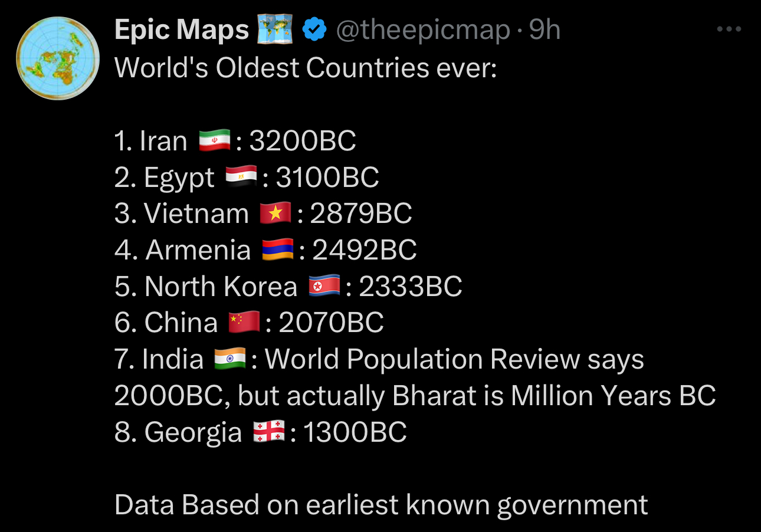Viewport: 761px width, 532px height.
Task: Click the 'World Population Review says' text
Action: [x=454, y=360]
